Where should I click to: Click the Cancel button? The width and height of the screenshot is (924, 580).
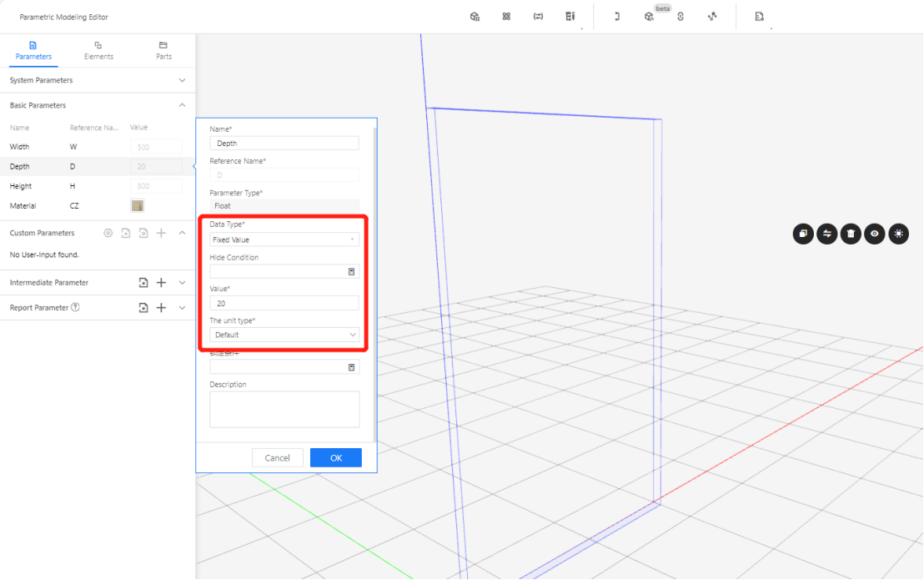pos(277,457)
